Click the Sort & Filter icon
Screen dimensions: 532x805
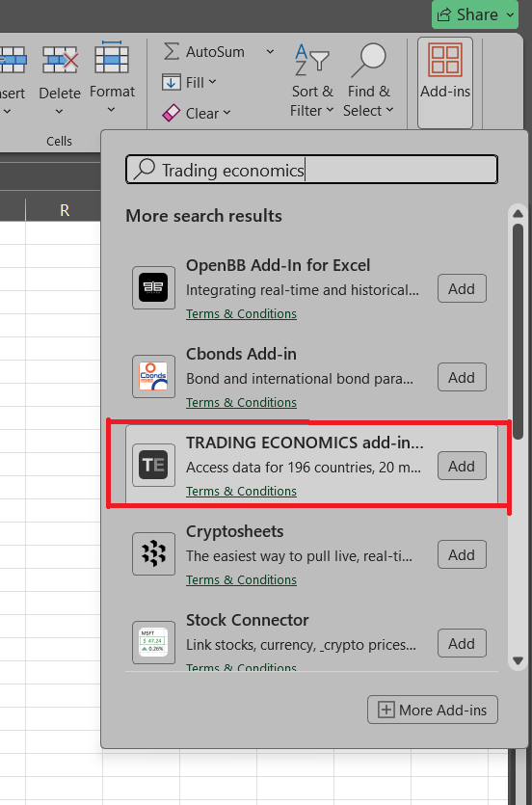(x=311, y=60)
